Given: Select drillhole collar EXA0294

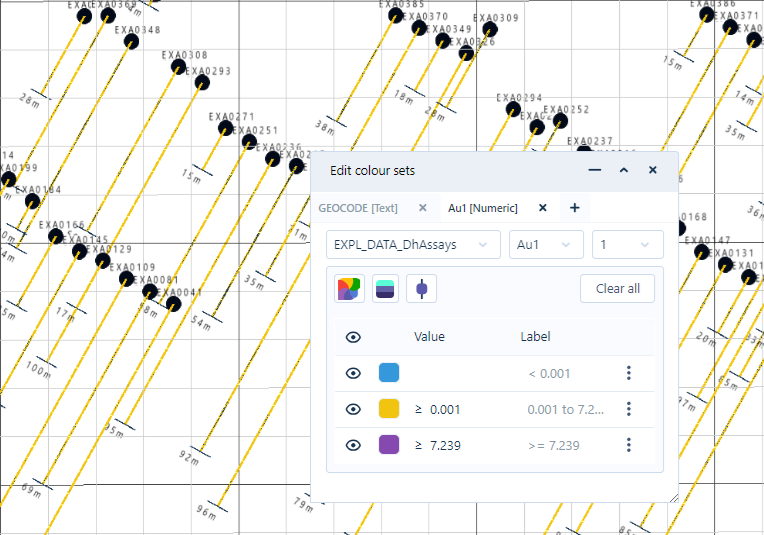Looking at the screenshot, I should 513,109.
